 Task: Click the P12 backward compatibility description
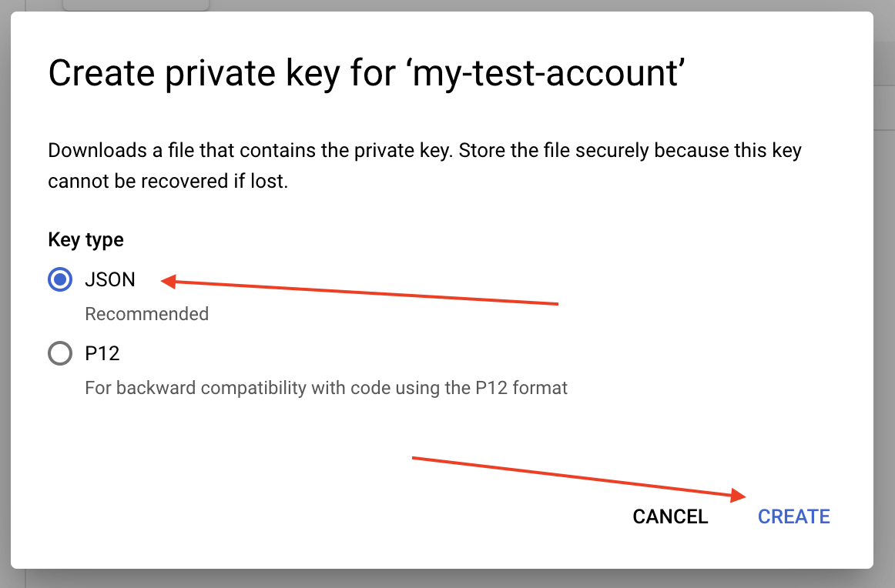tap(326, 387)
